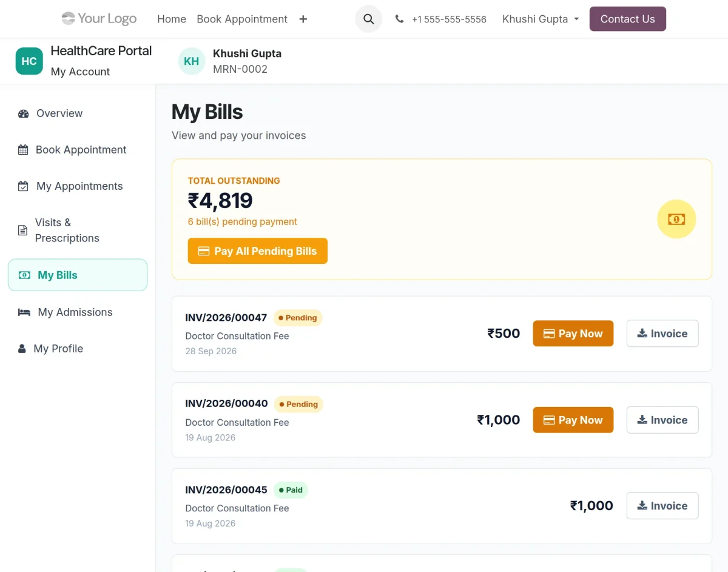Image resolution: width=728 pixels, height=572 pixels.
Task: Click the ₹500 bill amount
Action: pos(504,334)
